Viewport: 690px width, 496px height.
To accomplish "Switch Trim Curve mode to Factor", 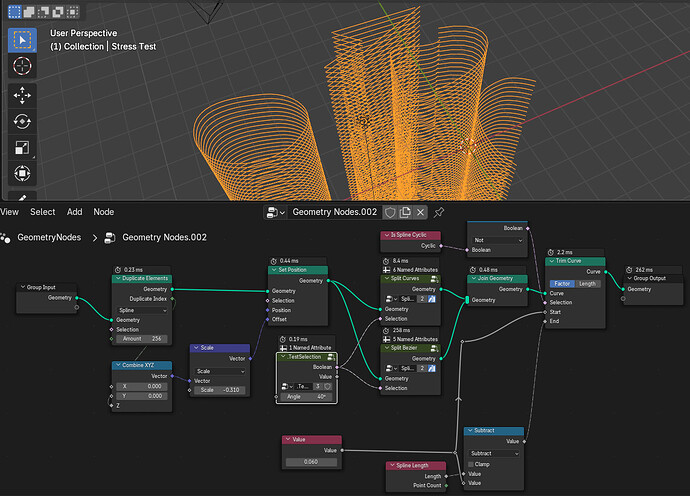I will click(562, 284).
